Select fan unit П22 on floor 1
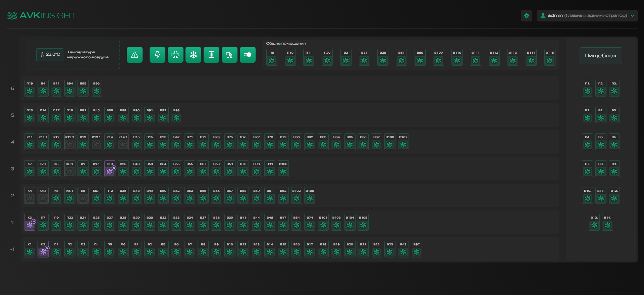The image size is (644, 295). point(70,222)
